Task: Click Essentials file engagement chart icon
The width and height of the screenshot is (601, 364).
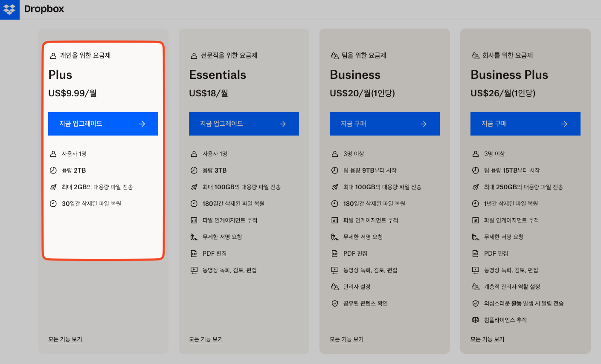Action: coord(194,220)
